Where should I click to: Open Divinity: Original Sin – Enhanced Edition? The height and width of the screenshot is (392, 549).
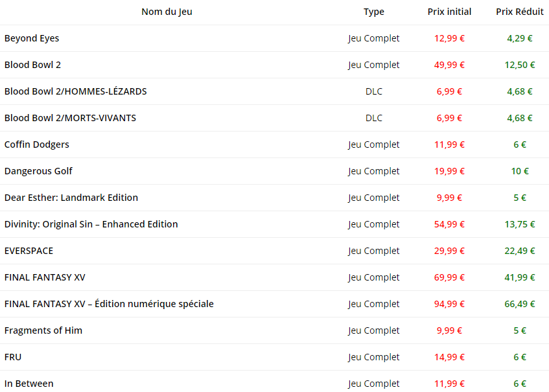91,224
